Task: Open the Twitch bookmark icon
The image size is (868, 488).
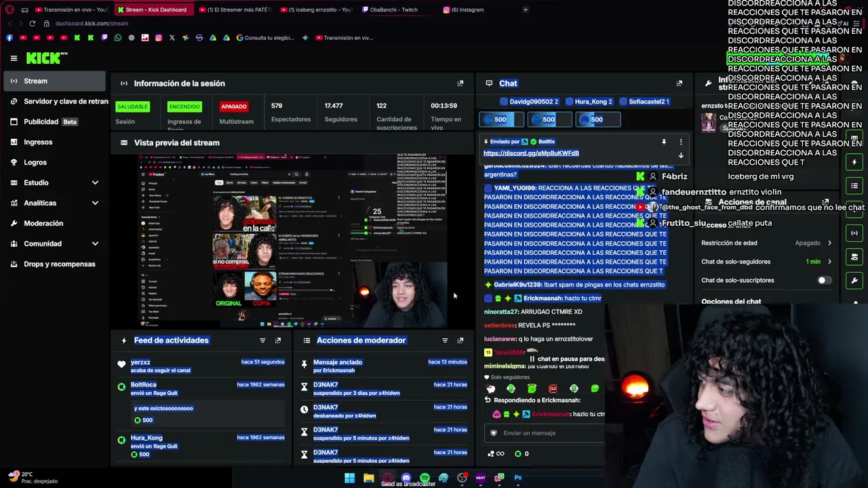Action: tap(104, 38)
